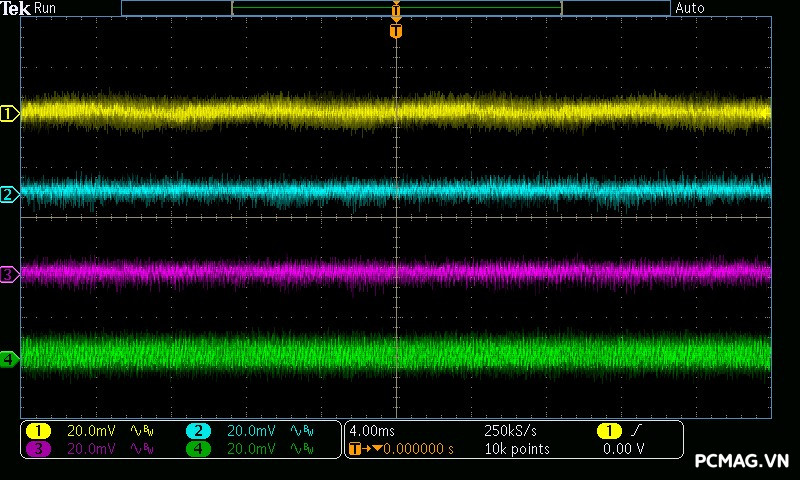
Task: Click the green channel 4 ground marker
Action: click(x=9, y=359)
